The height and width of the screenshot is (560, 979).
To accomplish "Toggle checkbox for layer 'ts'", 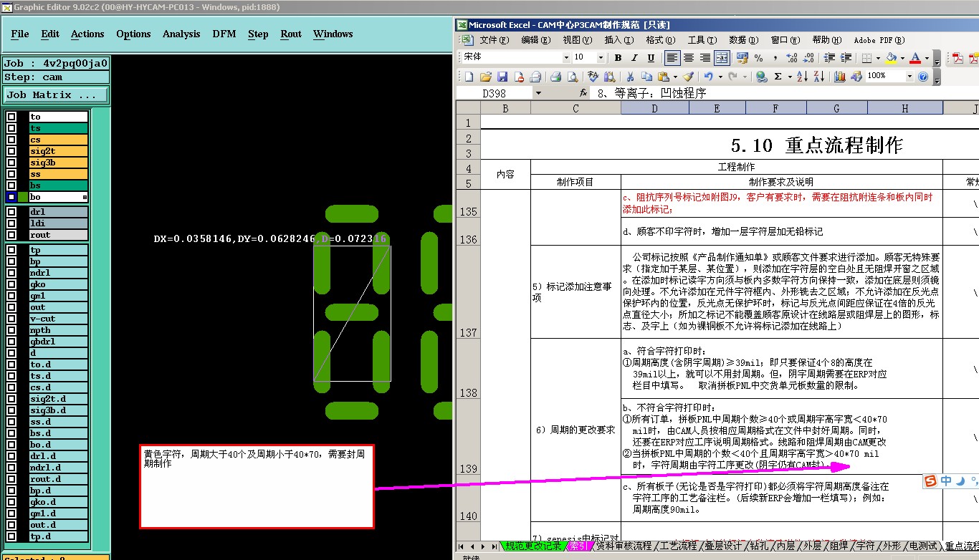I will [x=11, y=128].
